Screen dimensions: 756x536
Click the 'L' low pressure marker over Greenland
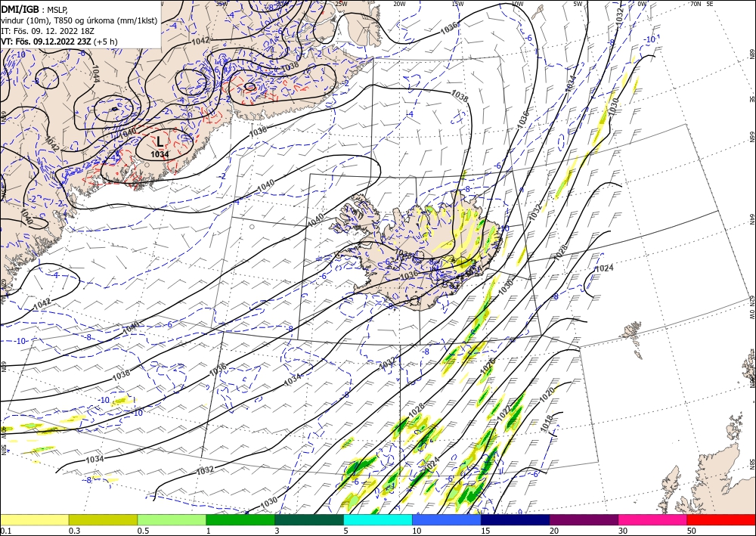[160, 141]
